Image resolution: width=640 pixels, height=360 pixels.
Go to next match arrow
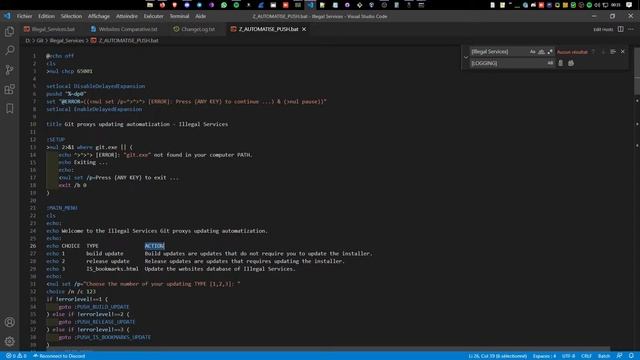[603, 51]
